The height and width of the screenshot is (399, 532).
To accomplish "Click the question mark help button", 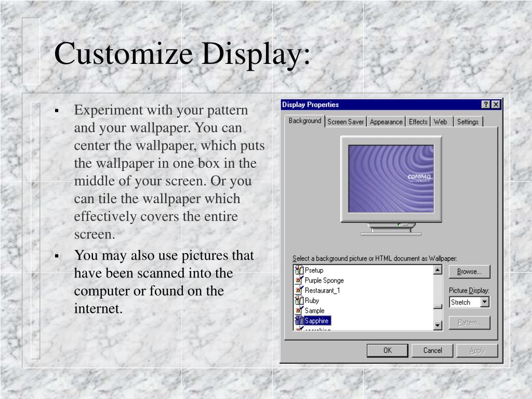I will pyautogui.click(x=486, y=104).
